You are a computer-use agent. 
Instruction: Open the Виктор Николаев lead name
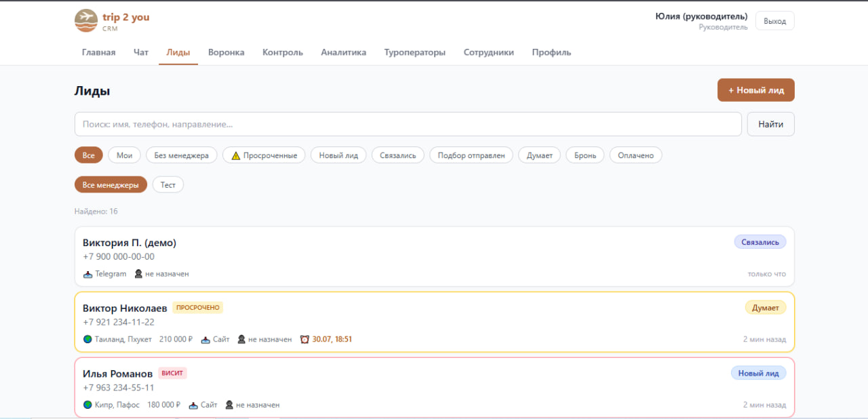125,308
